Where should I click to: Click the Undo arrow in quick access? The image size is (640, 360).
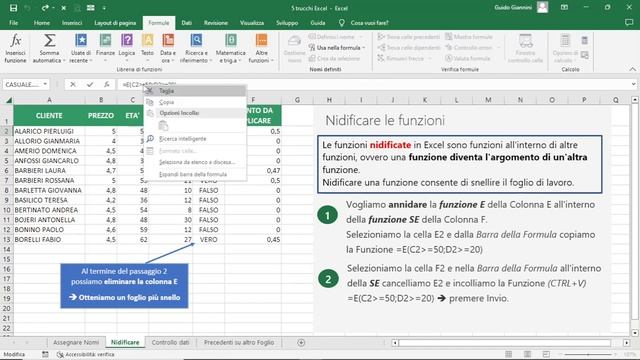coord(28,8)
